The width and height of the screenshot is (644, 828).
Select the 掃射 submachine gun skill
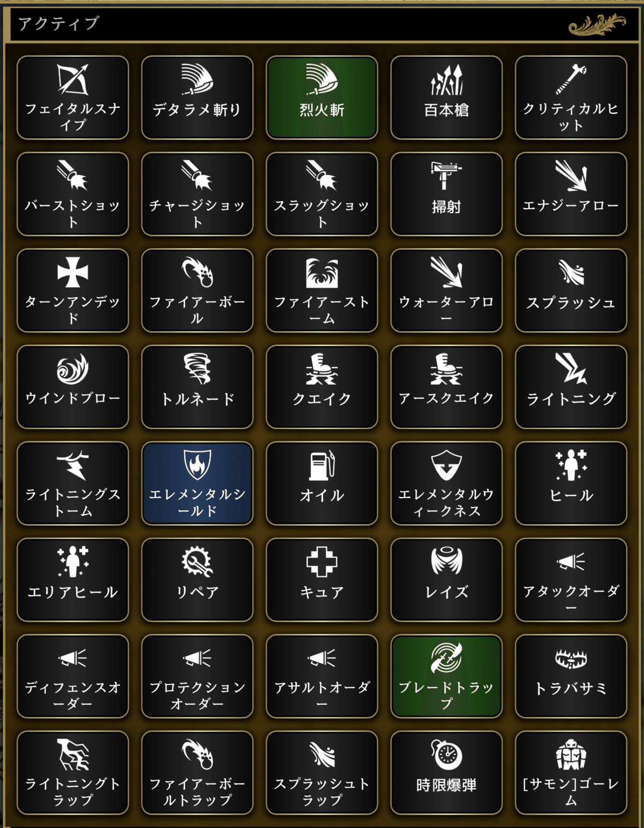[x=447, y=194]
